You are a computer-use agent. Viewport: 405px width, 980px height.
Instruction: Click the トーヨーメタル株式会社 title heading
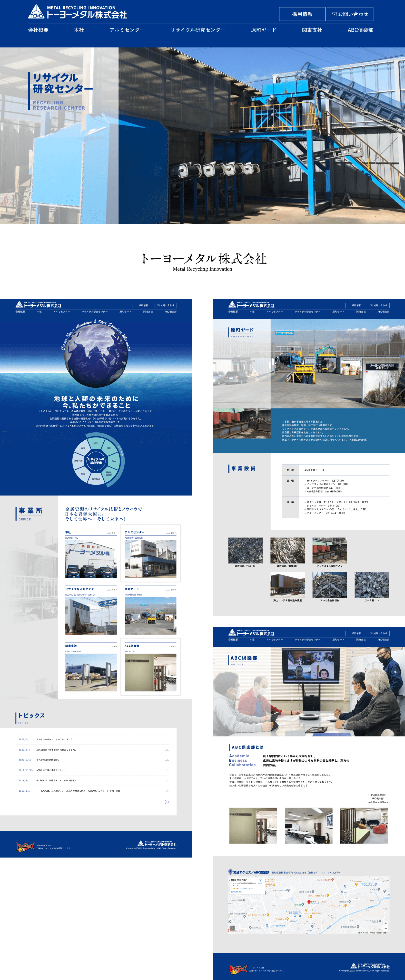(203, 259)
